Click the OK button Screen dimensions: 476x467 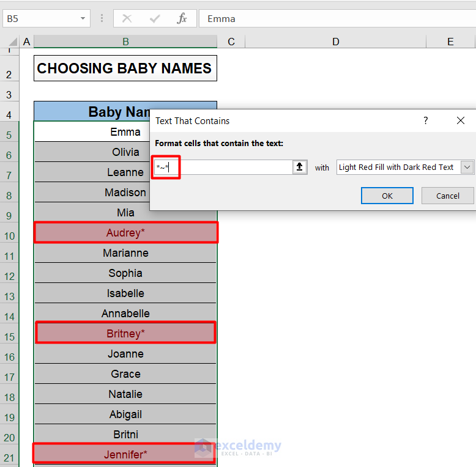tap(387, 196)
